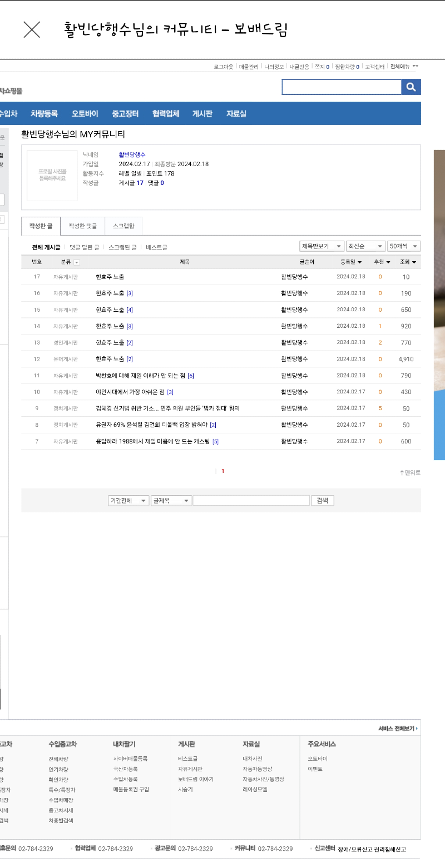Screen dimensions: 445x868
Task: Open 협력업체 in the blue nav bar
Action: tap(166, 114)
